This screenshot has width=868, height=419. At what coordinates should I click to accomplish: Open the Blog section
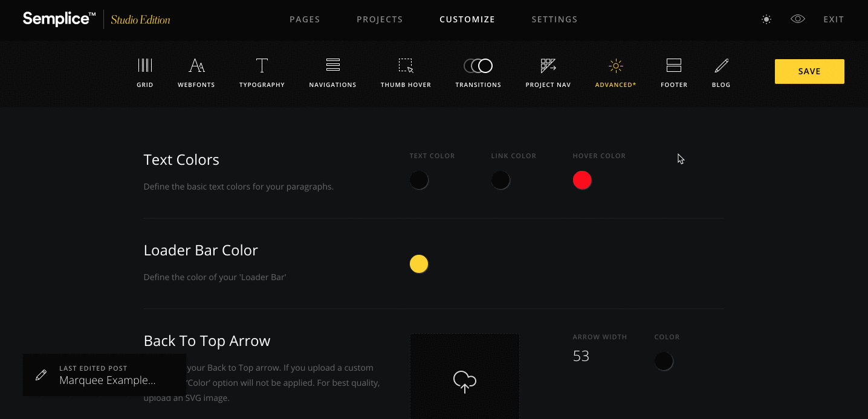coord(721,73)
